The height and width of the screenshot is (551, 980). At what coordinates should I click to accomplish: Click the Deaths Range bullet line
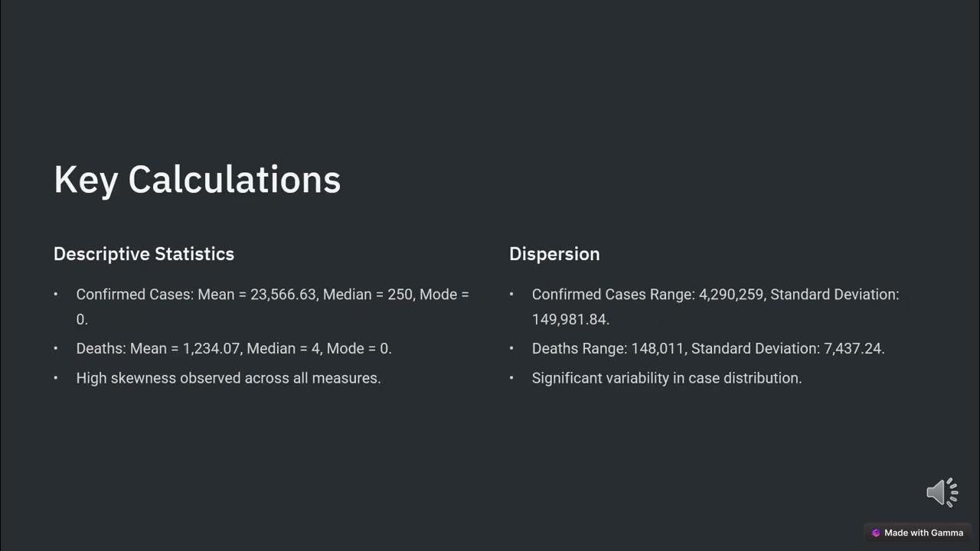coord(708,348)
